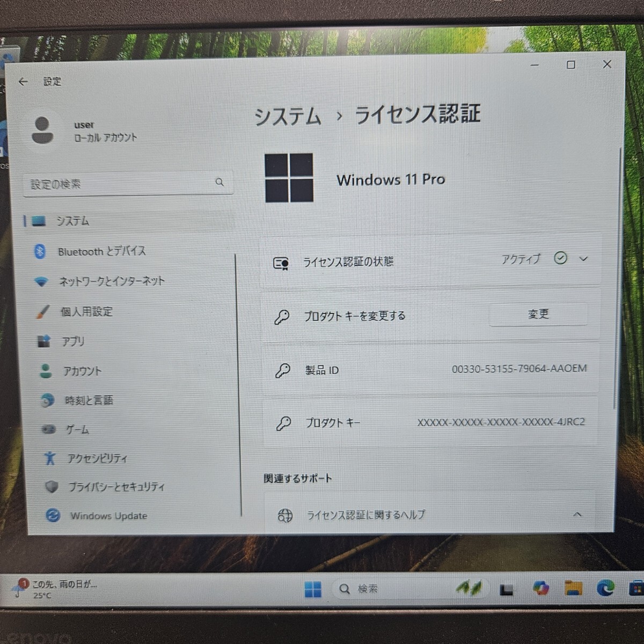Close the Settings window
The height and width of the screenshot is (644, 644).
coord(607,64)
